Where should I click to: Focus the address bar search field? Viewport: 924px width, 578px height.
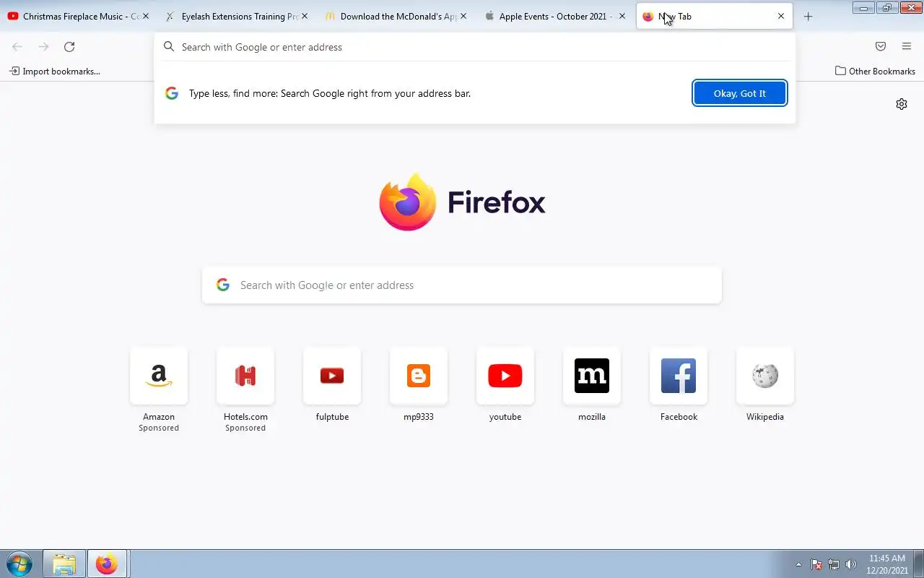click(476, 47)
